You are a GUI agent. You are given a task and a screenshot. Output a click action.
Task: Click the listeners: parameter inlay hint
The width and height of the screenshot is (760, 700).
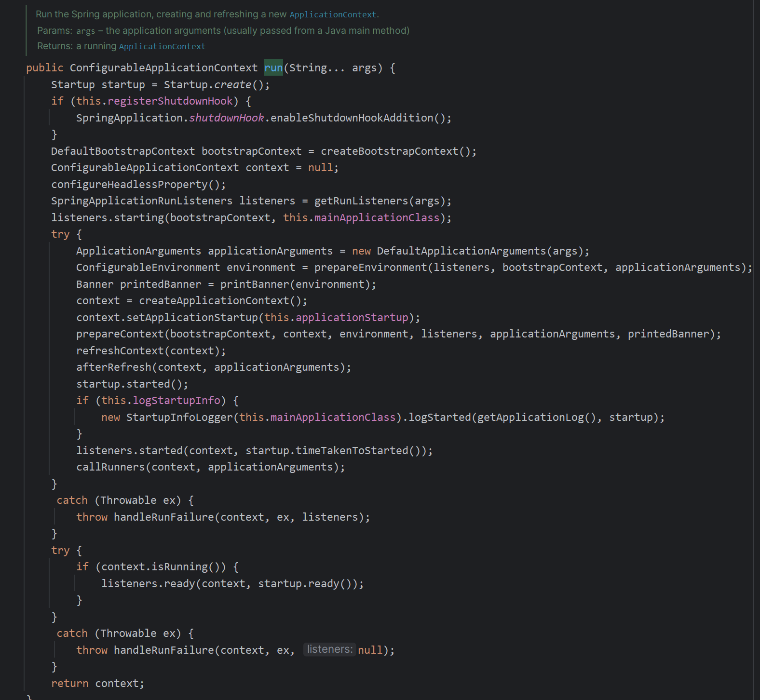[330, 649]
